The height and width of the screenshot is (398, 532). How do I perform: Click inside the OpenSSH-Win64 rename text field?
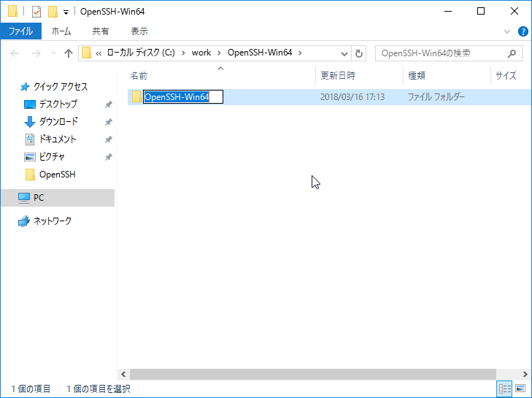click(183, 97)
